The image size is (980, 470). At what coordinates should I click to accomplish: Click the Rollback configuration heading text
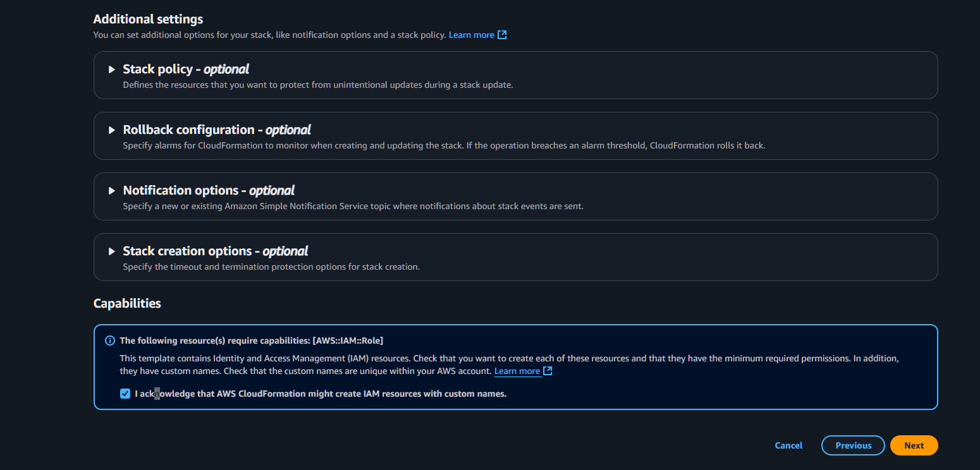[x=217, y=130]
